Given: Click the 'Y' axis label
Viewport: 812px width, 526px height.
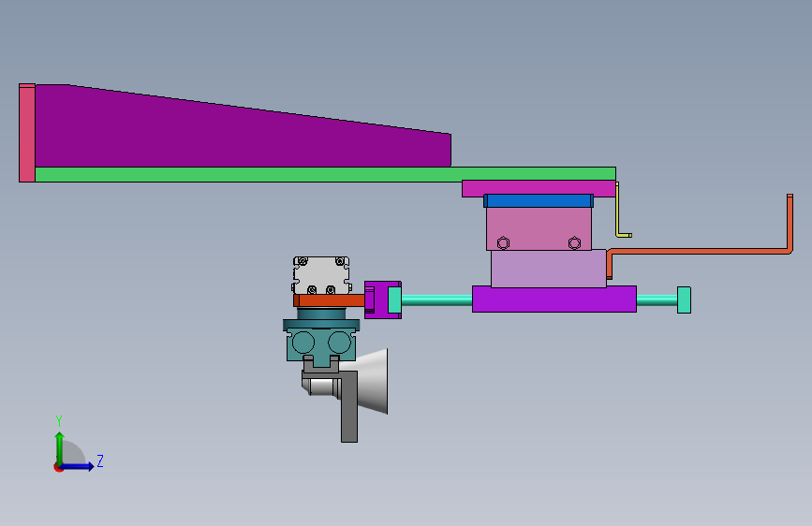Looking at the screenshot, I should point(59,421).
